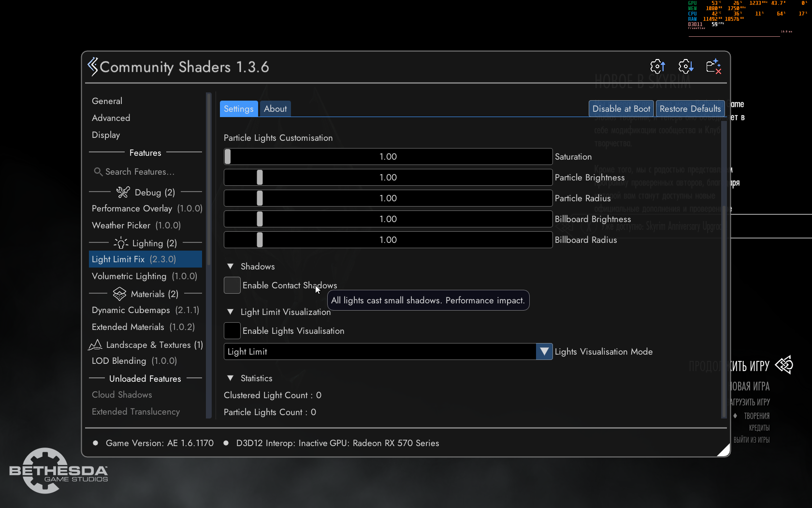Select the Extended Materials feature

146,327
